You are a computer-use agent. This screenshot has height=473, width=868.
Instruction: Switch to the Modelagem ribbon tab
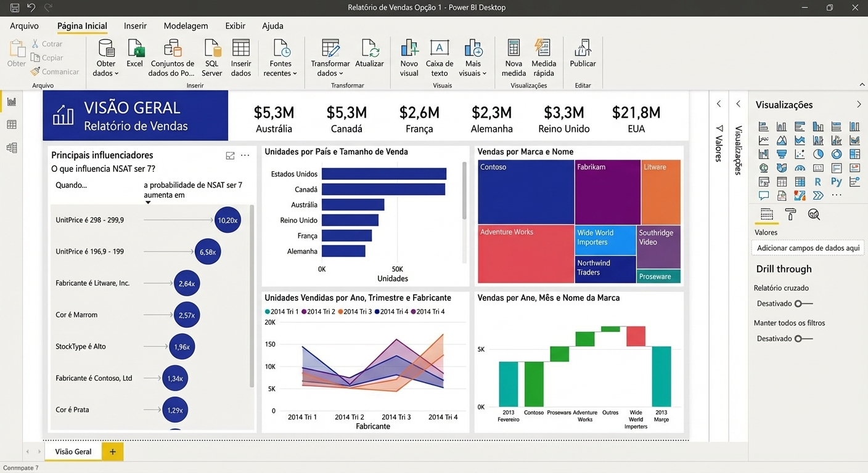pos(186,26)
